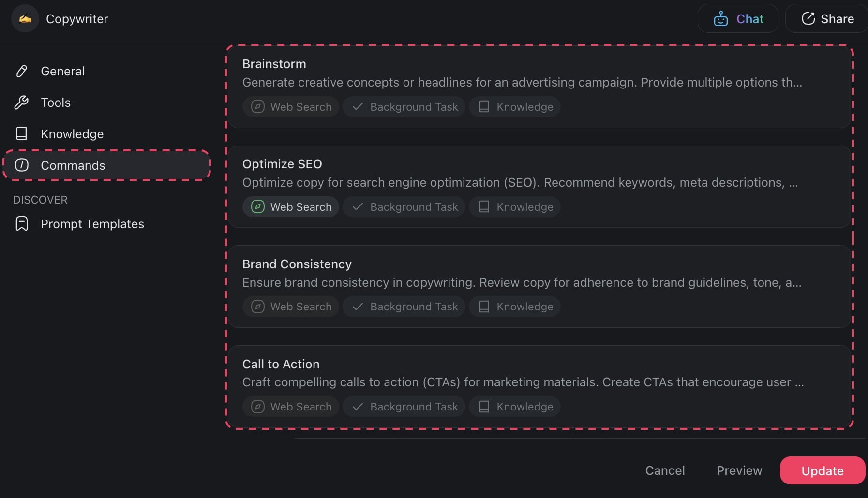Toggle Knowledge for Call to Action

coord(515,407)
